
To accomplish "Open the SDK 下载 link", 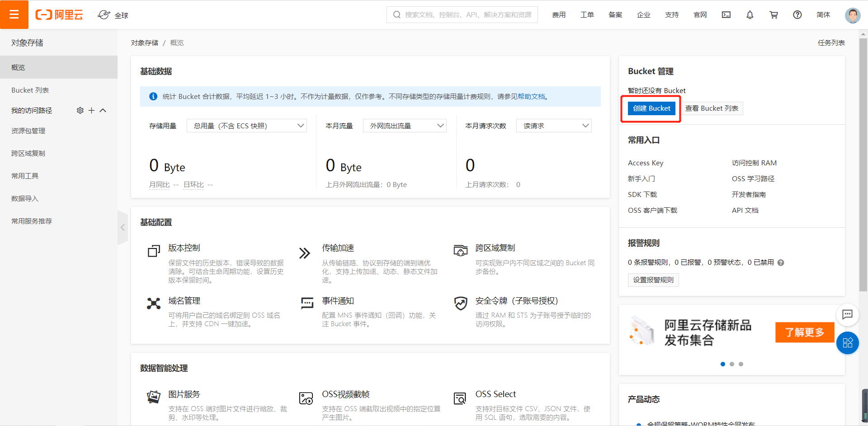I will click(642, 195).
